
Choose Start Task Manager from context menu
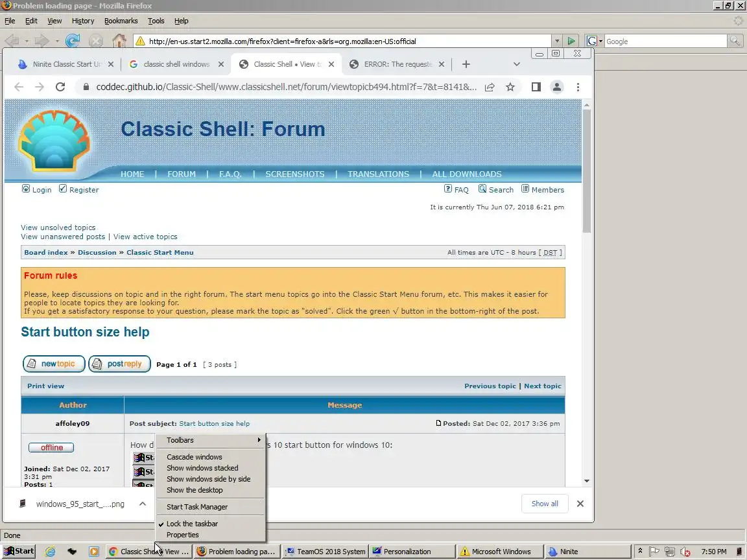click(211, 507)
